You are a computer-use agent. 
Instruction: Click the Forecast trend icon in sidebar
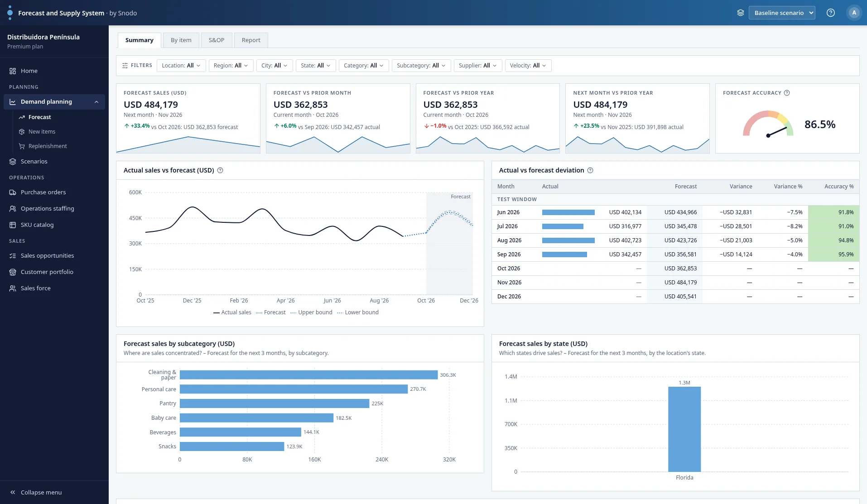[x=22, y=117]
